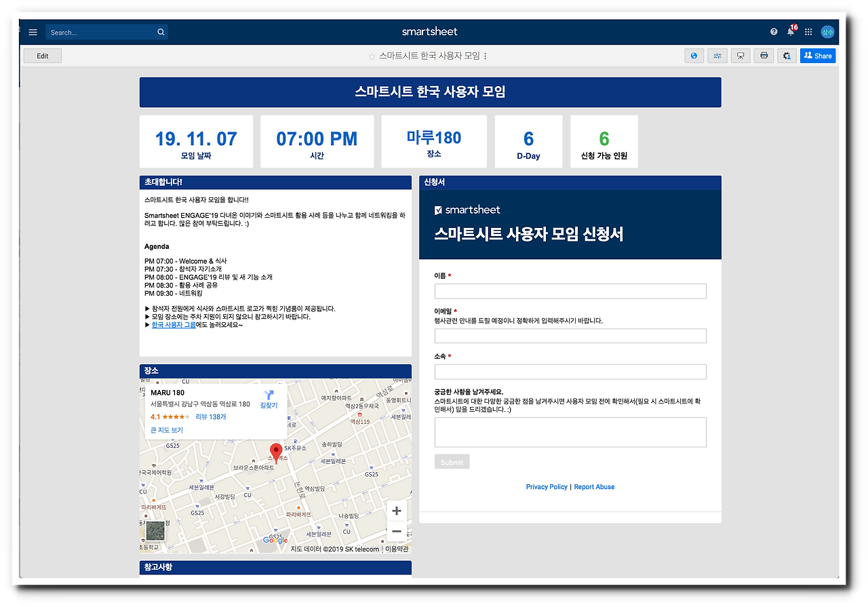Image resolution: width=868 pixels, height=607 pixels.
Task: Click the PM 08:30 - 활용 사례 공유 line
Action: [182, 286]
